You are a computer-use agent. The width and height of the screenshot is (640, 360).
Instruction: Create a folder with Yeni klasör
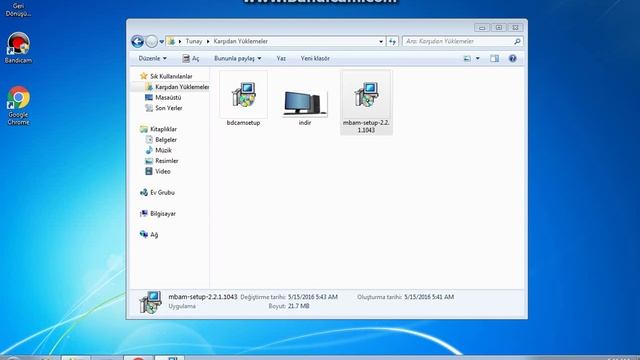pos(315,58)
